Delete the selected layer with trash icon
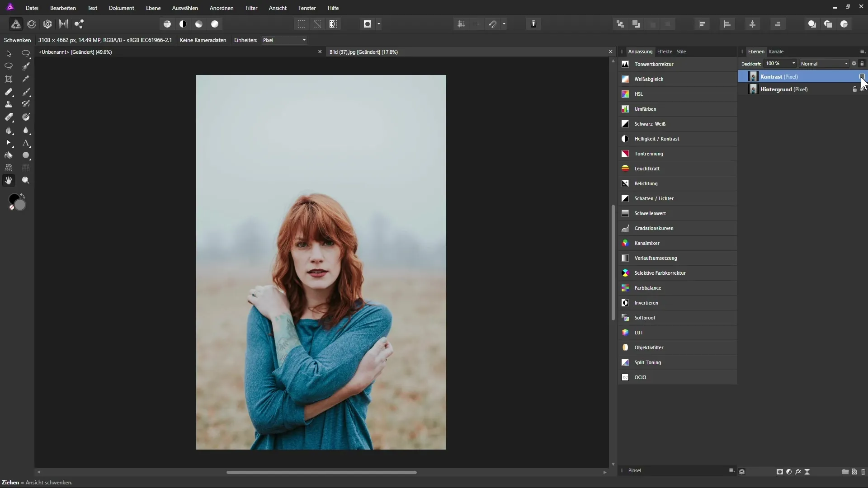 (x=863, y=472)
